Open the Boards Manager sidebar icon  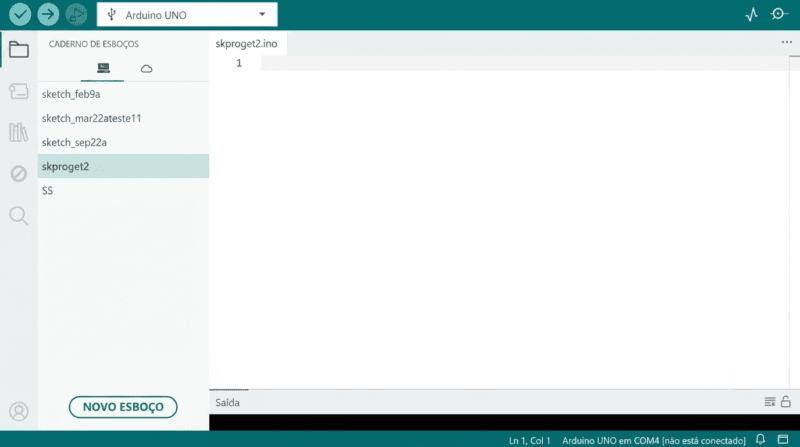coord(19,91)
